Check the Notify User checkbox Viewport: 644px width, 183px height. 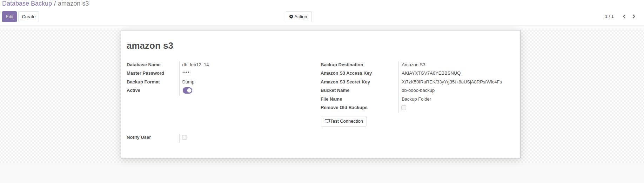[x=185, y=137]
